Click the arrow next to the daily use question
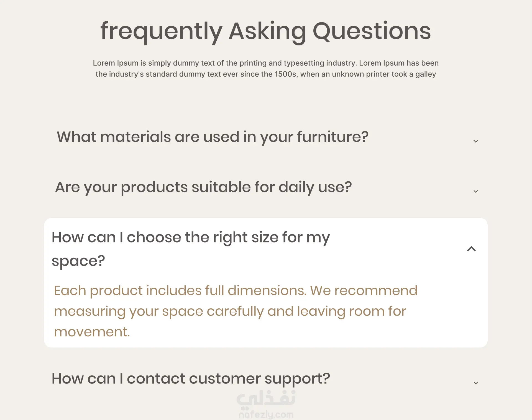Viewport: 532px width, 420px height. pos(475,191)
